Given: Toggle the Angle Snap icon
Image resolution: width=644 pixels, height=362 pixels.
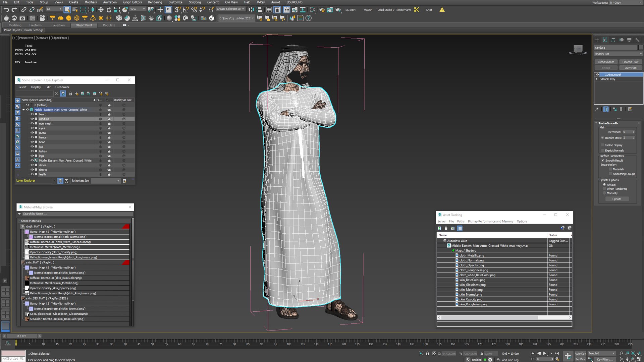Looking at the screenshot, I should (186, 10).
